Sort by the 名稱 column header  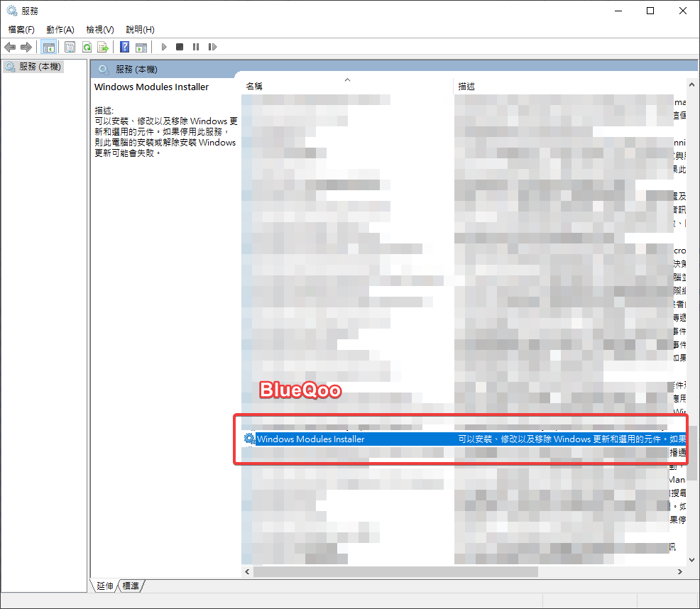[x=254, y=86]
